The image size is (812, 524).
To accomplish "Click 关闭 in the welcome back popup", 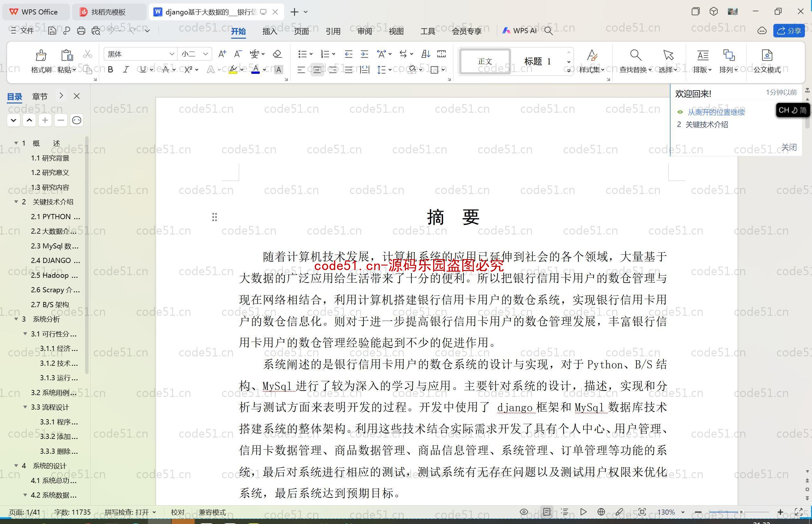I will click(788, 147).
